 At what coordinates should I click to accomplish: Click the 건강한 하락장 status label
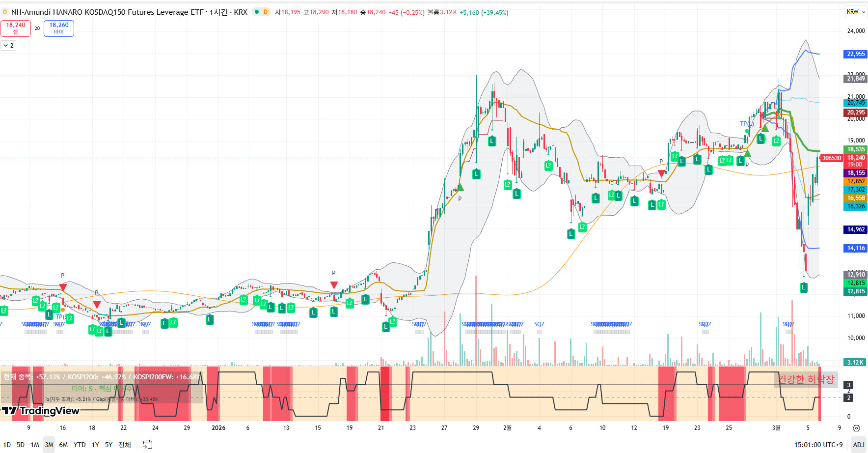[806, 379]
